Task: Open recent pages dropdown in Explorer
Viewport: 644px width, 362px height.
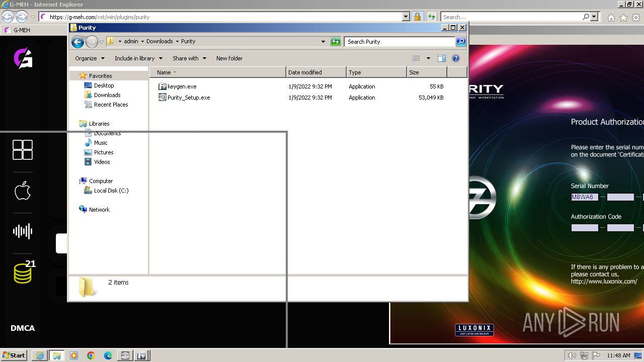Action: click(x=101, y=42)
